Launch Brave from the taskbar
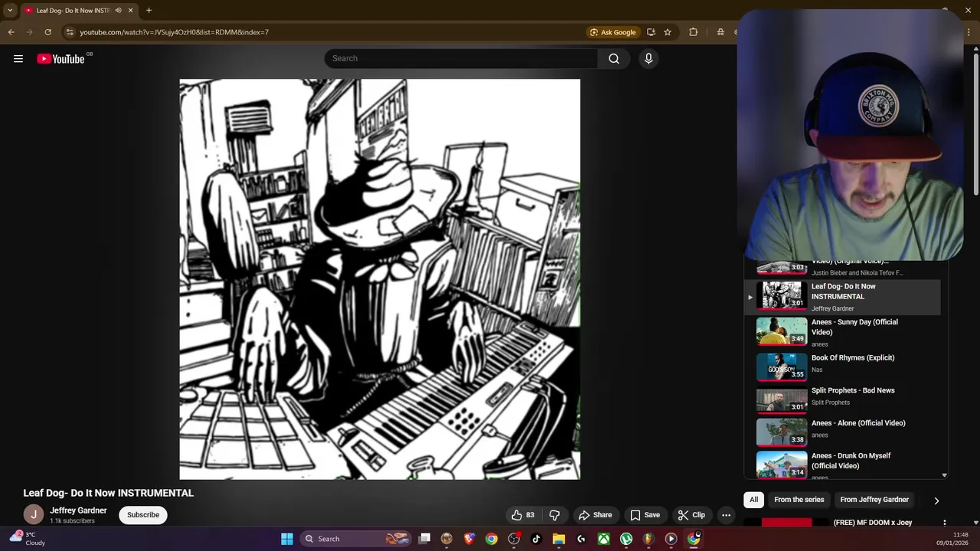Image resolution: width=980 pixels, height=551 pixels. [x=469, y=539]
